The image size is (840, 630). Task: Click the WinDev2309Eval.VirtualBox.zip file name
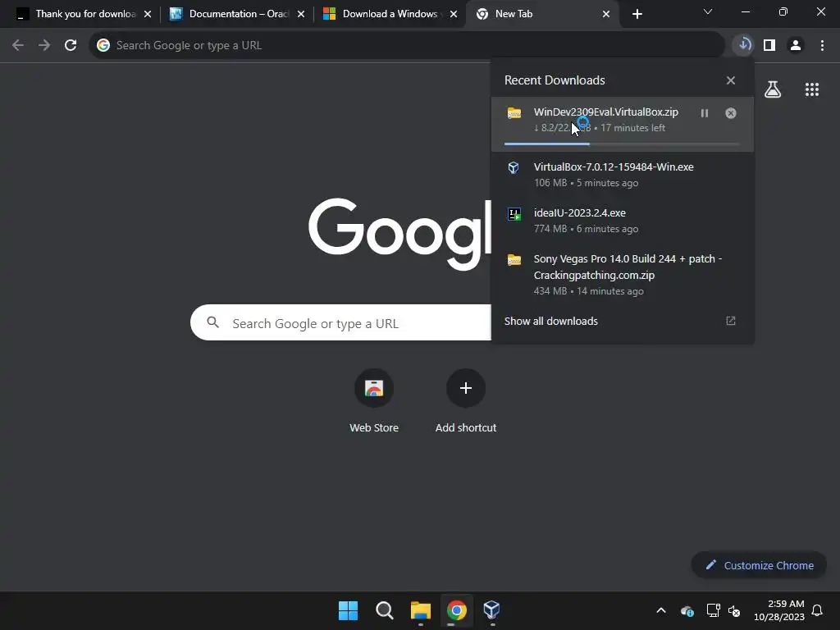[x=606, y=112]
